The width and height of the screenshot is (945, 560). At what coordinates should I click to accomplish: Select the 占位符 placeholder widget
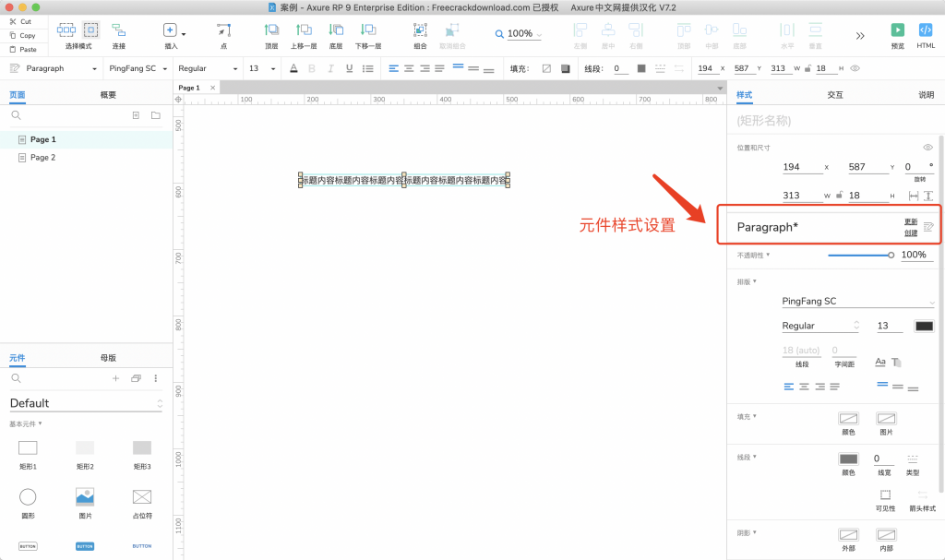tap(141, 497)
